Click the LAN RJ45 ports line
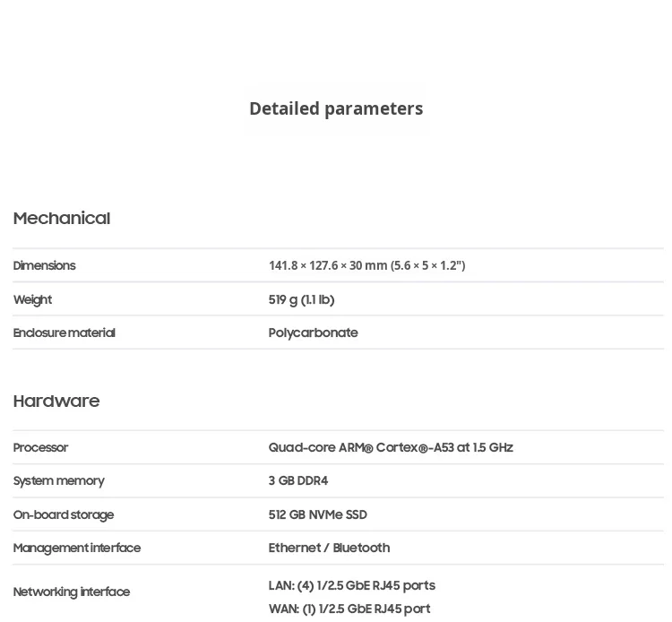 (x=352, y=586)
